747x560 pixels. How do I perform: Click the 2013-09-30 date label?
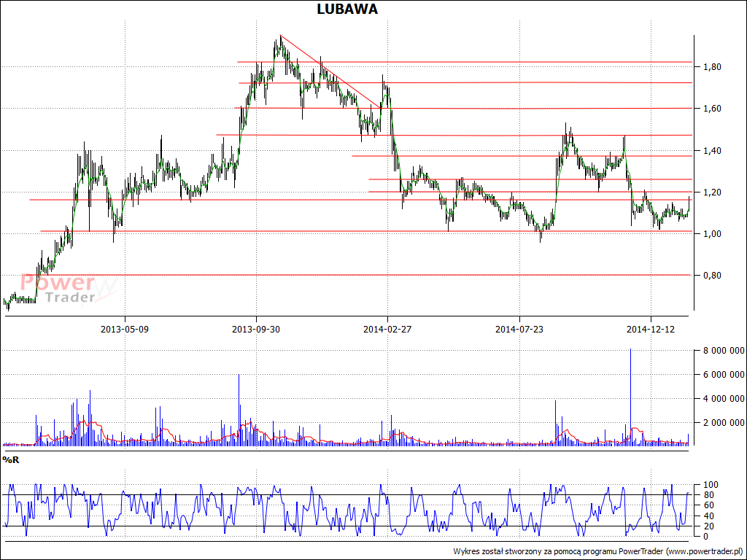coord(256,330)
